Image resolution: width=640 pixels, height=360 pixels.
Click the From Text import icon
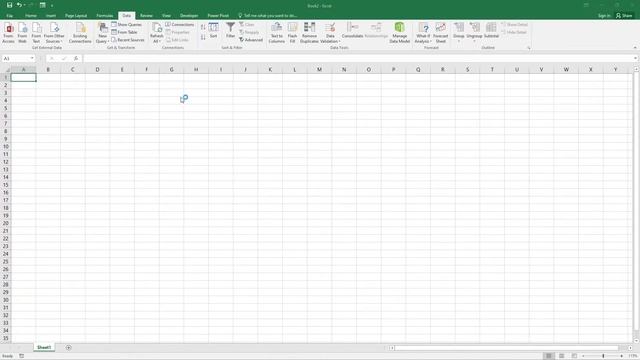coord(36,33)
